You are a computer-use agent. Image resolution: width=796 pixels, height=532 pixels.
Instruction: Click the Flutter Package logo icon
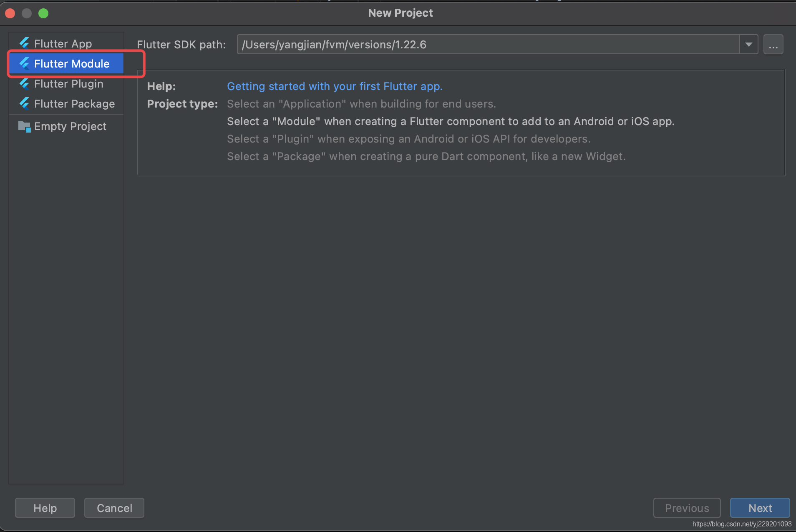(x=25, y=103)
